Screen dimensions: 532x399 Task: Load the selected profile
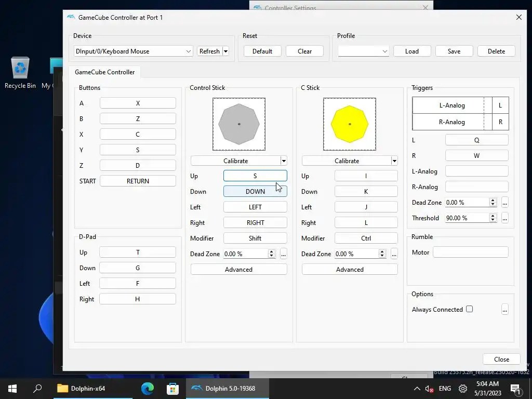point(412,51)
